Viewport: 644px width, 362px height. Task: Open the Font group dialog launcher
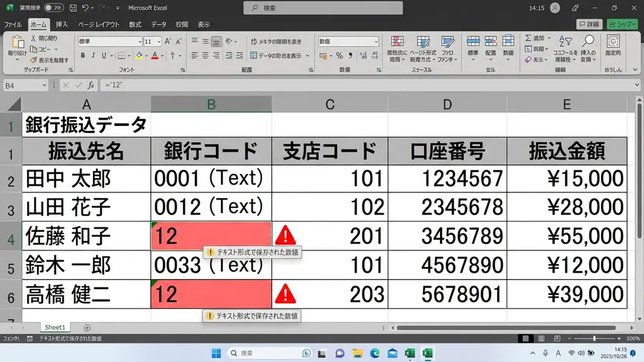point(182,70)
